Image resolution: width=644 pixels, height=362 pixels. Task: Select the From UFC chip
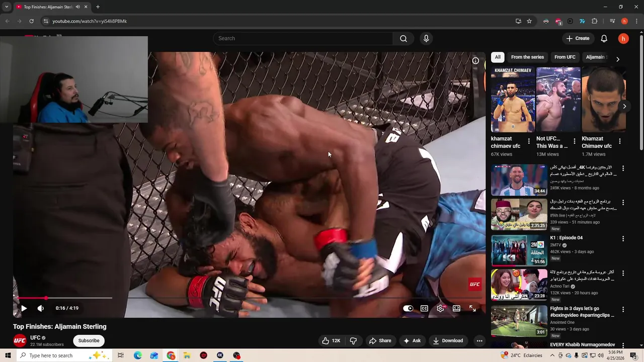(x=565, y=57)
